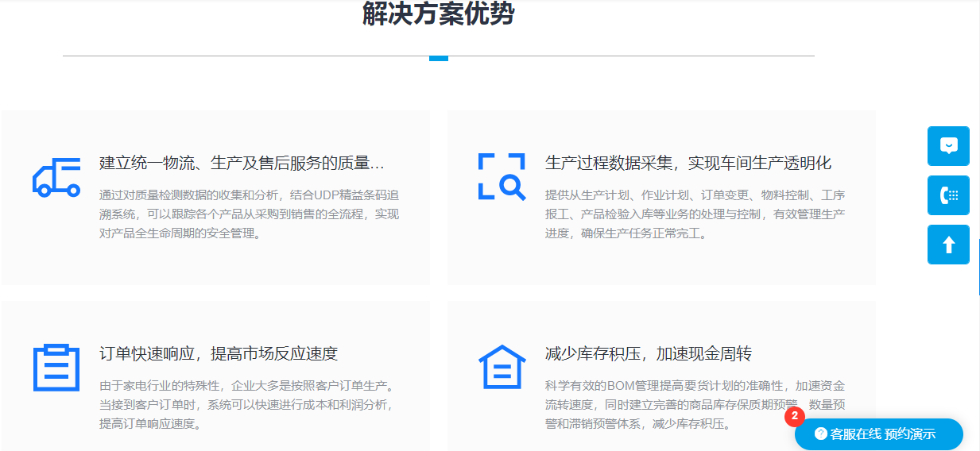This screenshot has width=980, height=451.
Task: Click the scan magnifier icon for production data
Action: click(502, 176)
